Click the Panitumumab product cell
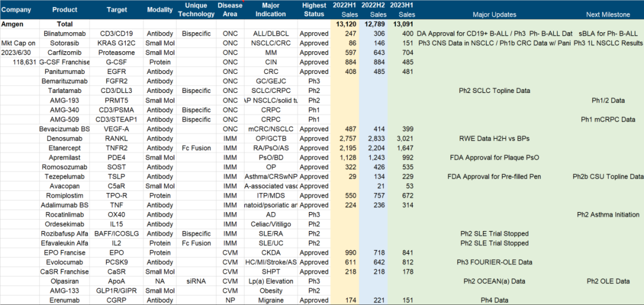 64,71
